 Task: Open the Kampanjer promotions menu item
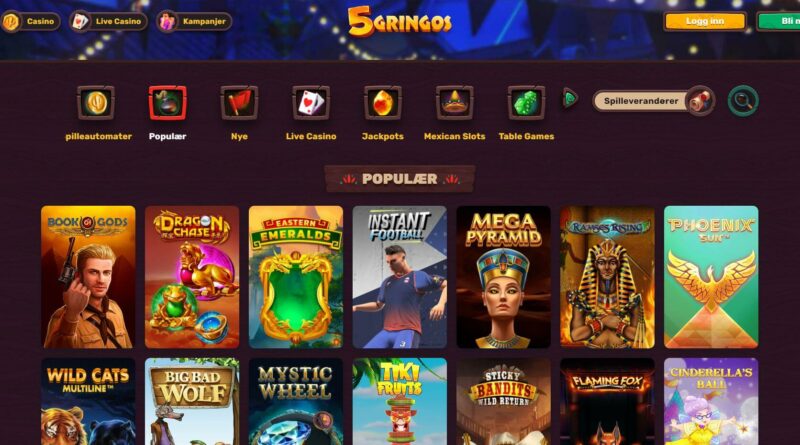pyautogui.click(x=194, y=21)
